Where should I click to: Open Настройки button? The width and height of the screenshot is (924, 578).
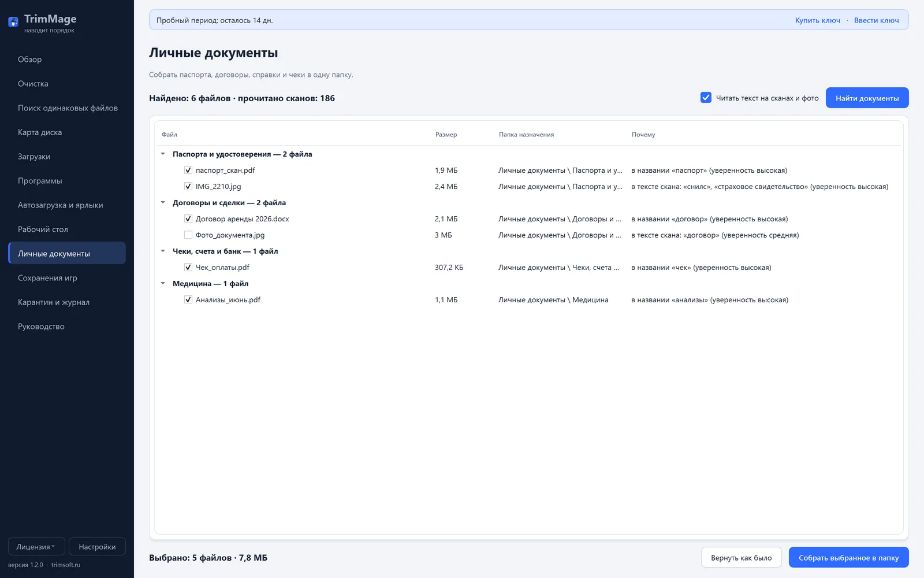pyautogui.click(x=97, y=546)
